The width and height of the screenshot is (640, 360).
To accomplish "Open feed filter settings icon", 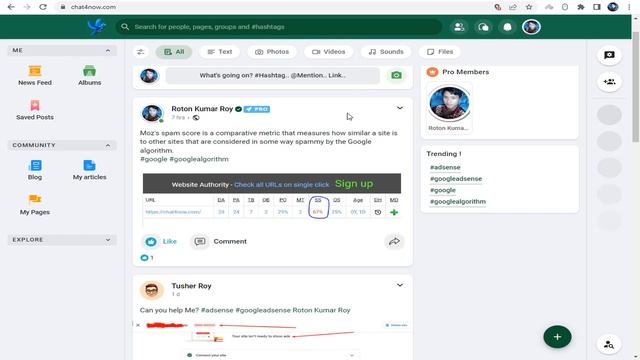I will (141, 52).
